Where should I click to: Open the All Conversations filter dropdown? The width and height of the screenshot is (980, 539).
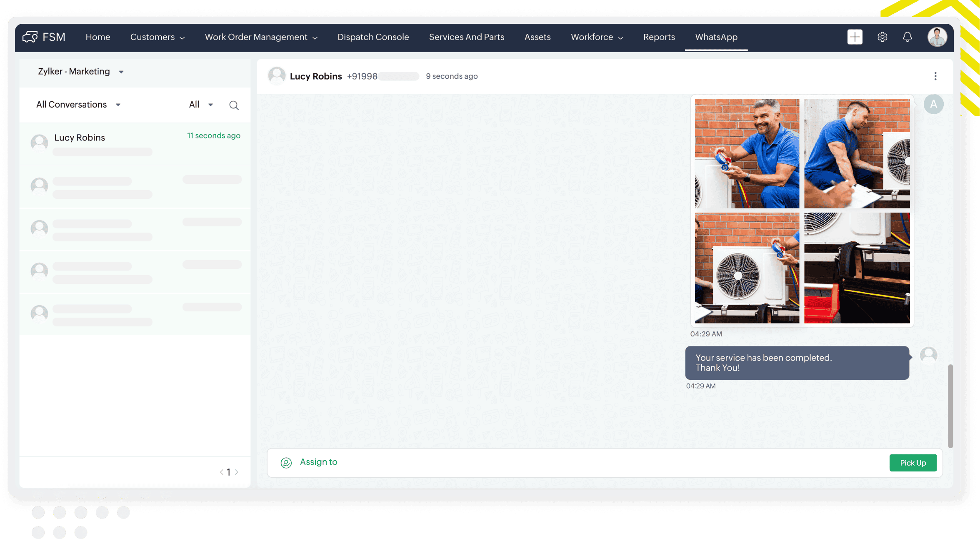118,105
